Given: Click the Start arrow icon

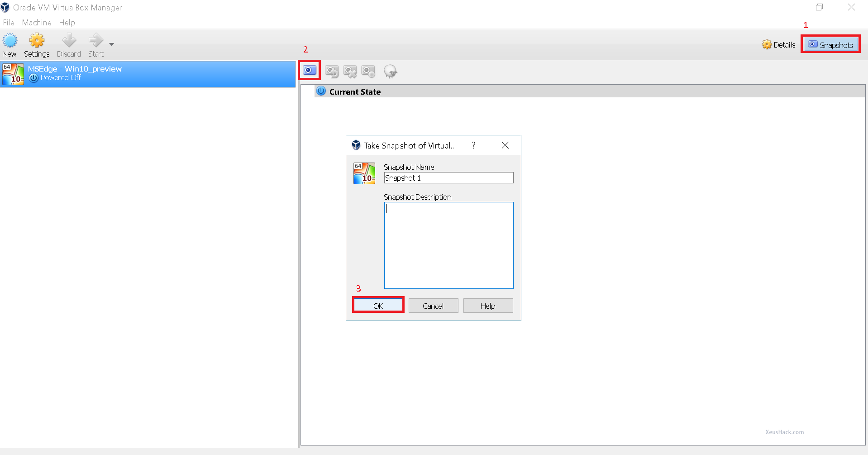Looking at the screenshot, I should (95, 40).
